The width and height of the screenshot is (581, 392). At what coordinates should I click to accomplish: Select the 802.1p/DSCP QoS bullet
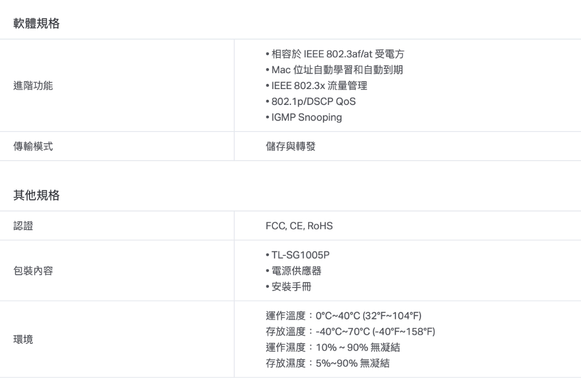pos(313,102)
